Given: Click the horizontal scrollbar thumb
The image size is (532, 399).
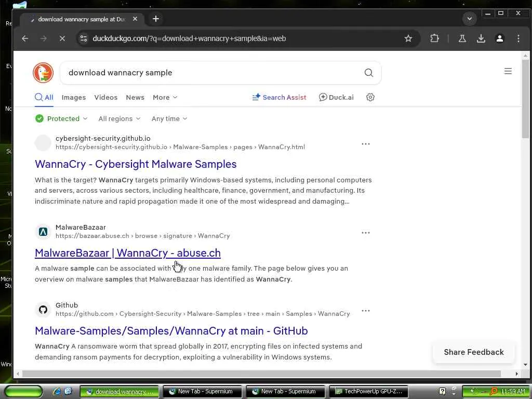Looking at the screenshot, I should [261, 374].
